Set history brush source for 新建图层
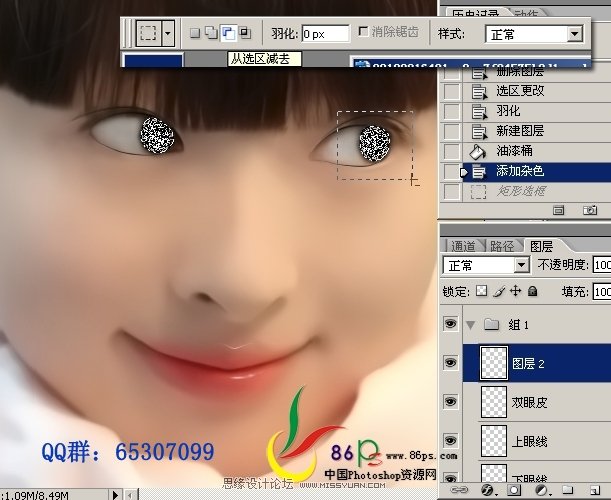This screenshot has width=611, height=500. tap(452, 131)
